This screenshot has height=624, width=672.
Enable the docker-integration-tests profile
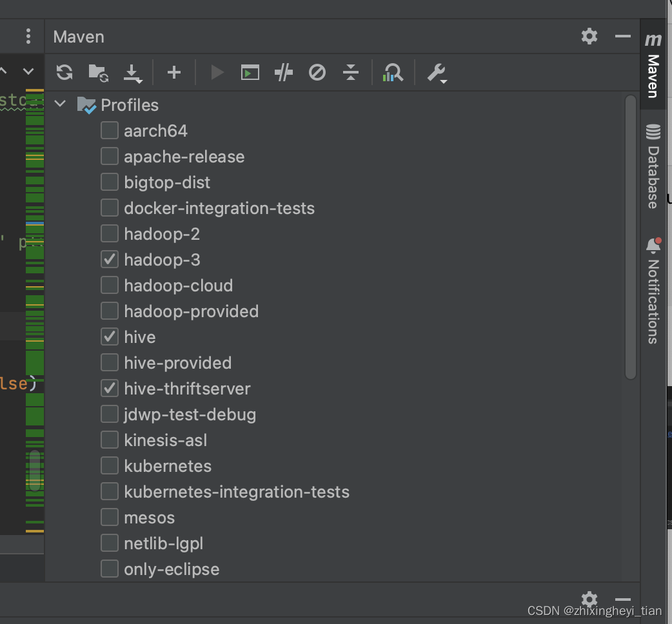(110, 208)
